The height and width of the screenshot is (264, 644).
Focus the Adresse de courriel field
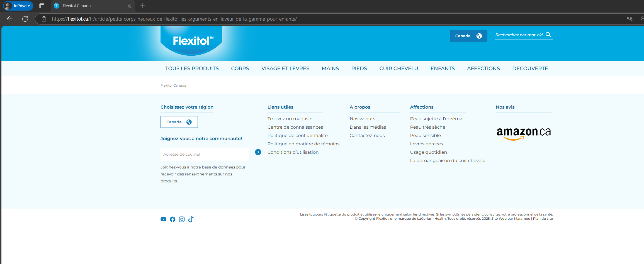point(204,154)
